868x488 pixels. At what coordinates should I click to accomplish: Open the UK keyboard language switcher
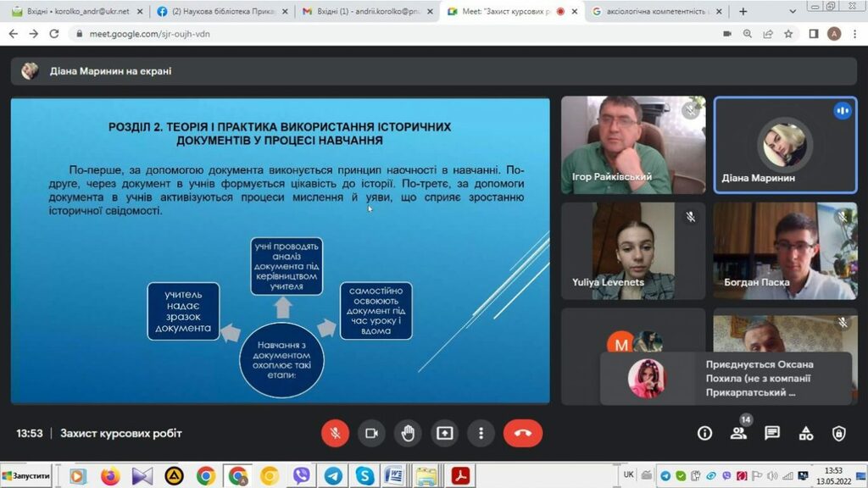tap(628, 475)
